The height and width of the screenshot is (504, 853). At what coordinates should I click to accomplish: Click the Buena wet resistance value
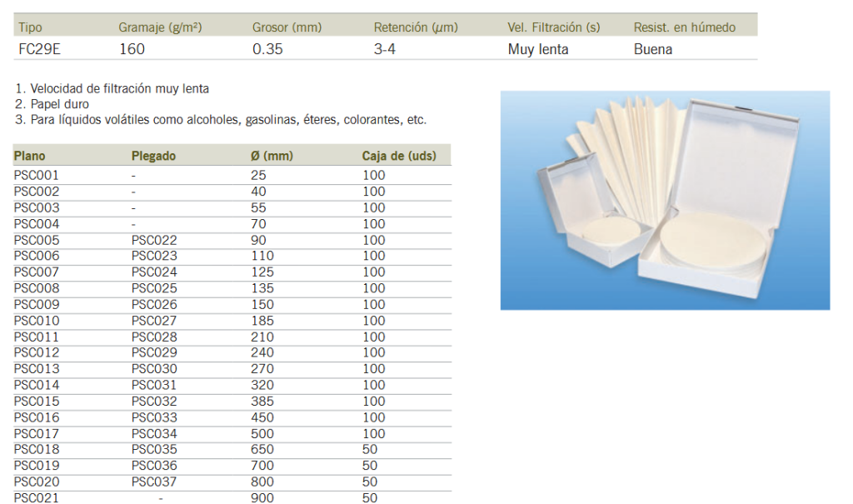point(652,49)
